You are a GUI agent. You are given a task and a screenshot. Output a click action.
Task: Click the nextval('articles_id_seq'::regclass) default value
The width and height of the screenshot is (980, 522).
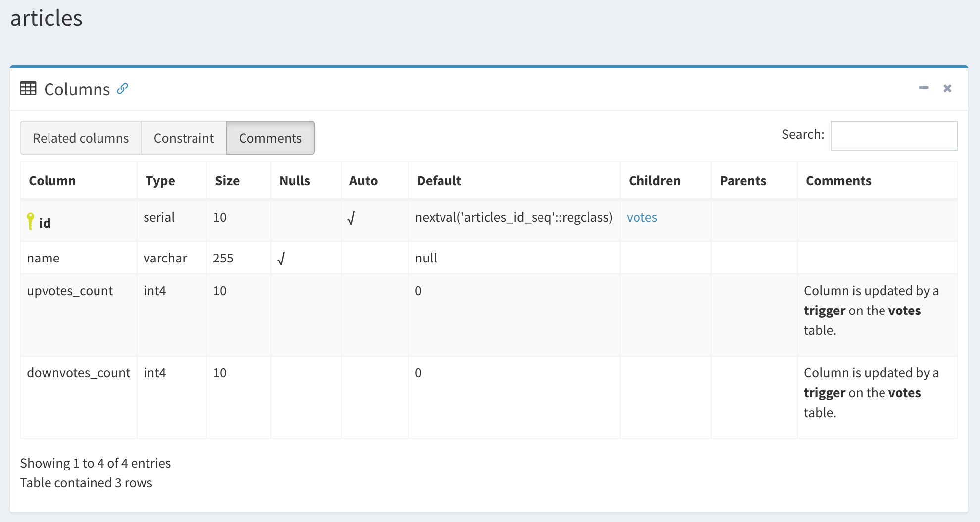tap(513, 217)
